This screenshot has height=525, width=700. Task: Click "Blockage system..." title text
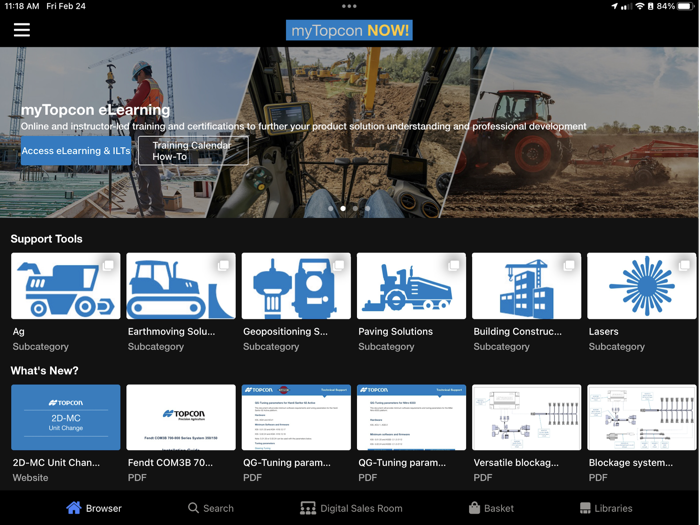631,463
